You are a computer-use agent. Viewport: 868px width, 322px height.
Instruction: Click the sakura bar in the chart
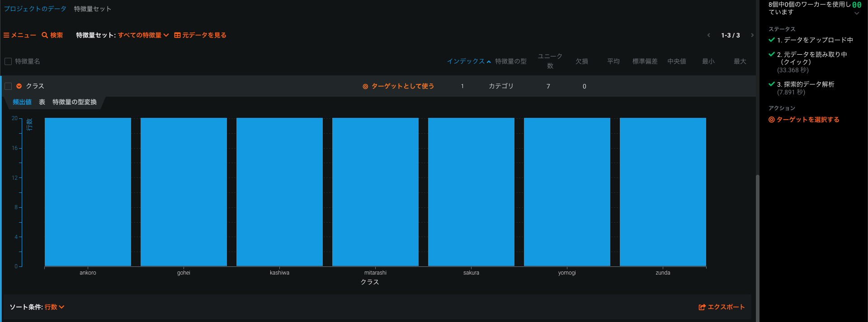[471, 192]
